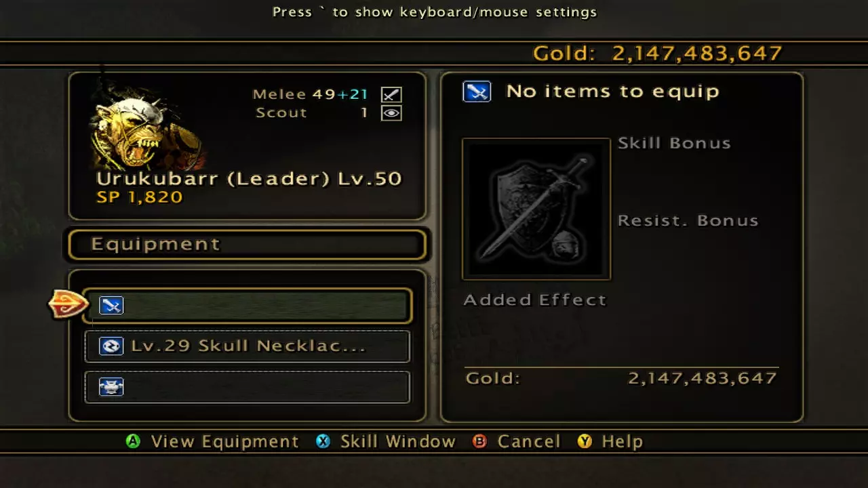Viewport: 868px width, 488px height.
Task: Choose View Equipment option
Action: [224, 442]
